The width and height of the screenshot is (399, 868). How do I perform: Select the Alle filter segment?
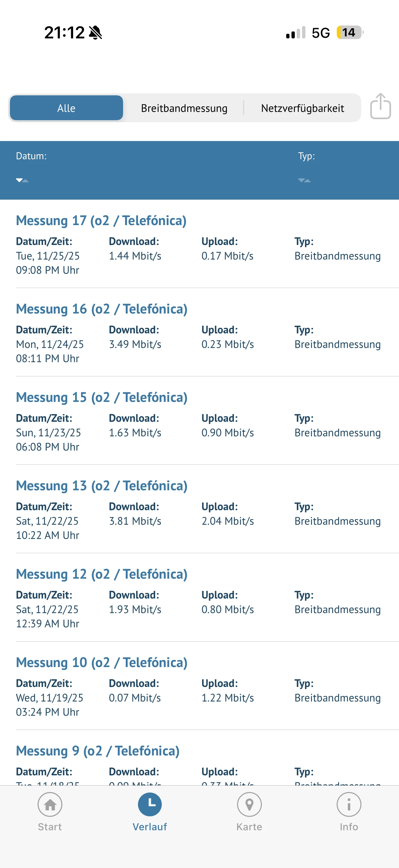tap(66, 108)
